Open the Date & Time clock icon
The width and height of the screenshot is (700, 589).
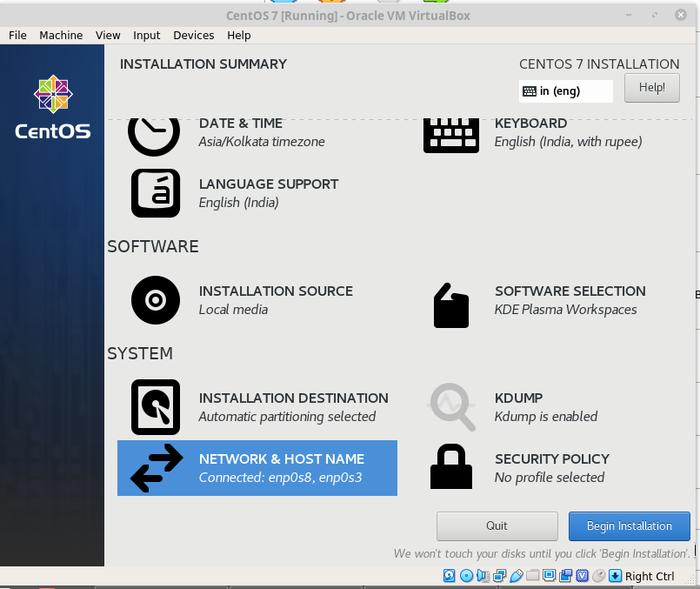[154, 137]
